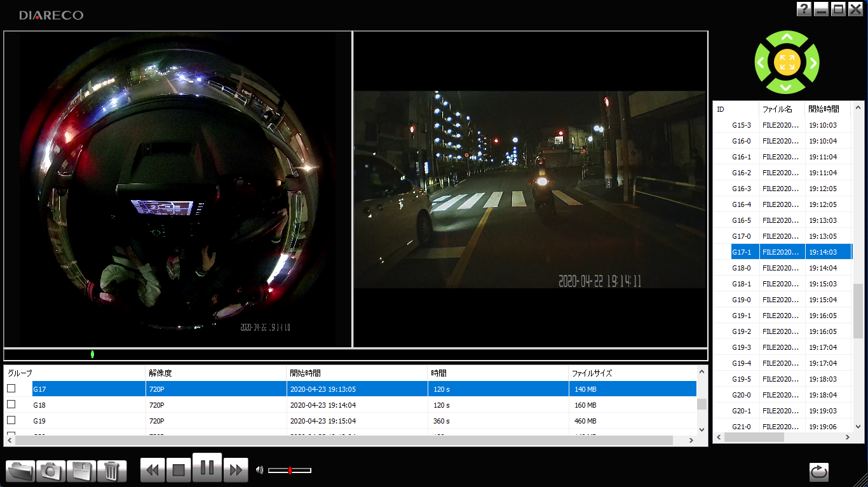Click 360 s duration cell
The width and height of the screenshot is (868, 487).
pos(498,421)
